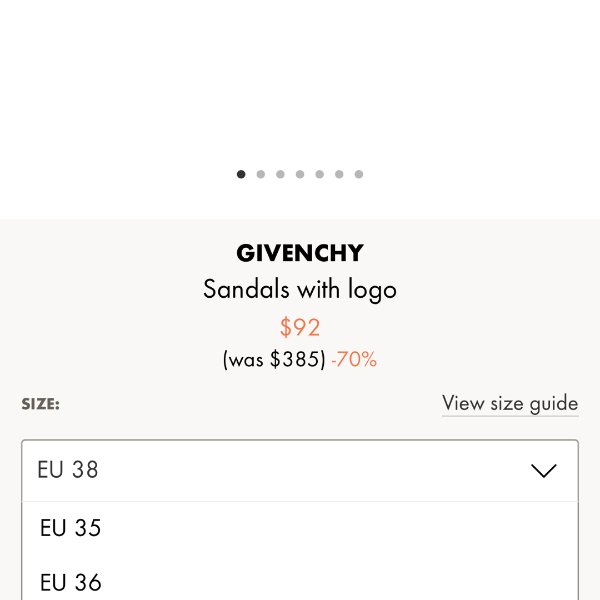
Task: Open the View size guide link
Action: click(x=510, y=403)
